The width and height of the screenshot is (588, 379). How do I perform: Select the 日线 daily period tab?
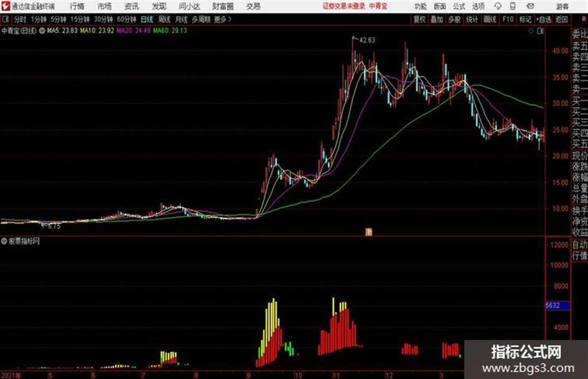147,19
